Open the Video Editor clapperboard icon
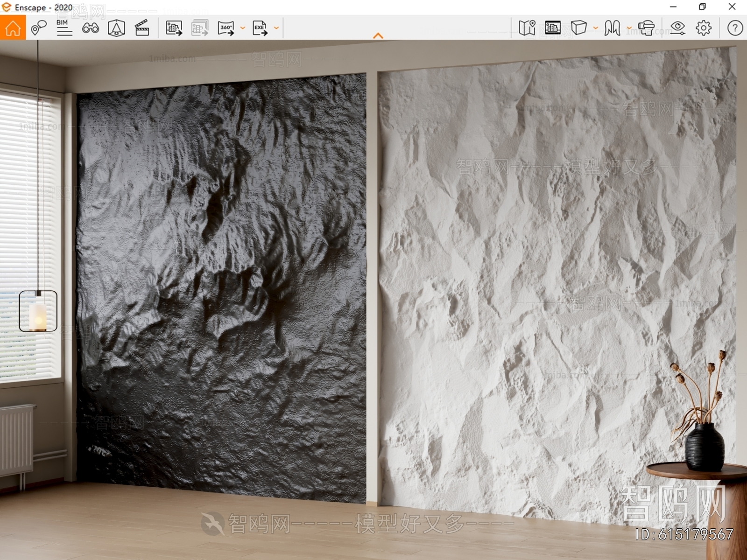747x560 pixels. pos(142,28)
